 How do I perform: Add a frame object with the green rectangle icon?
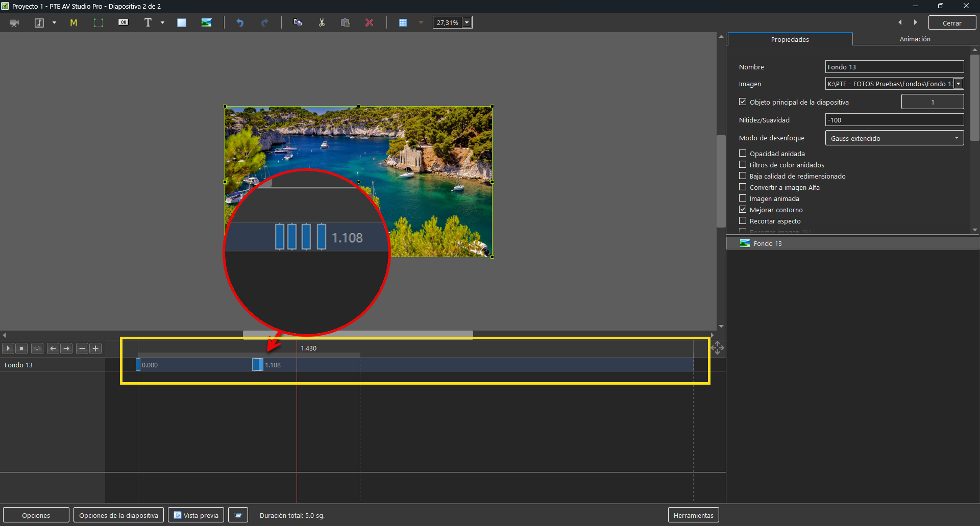pos(98,22)
